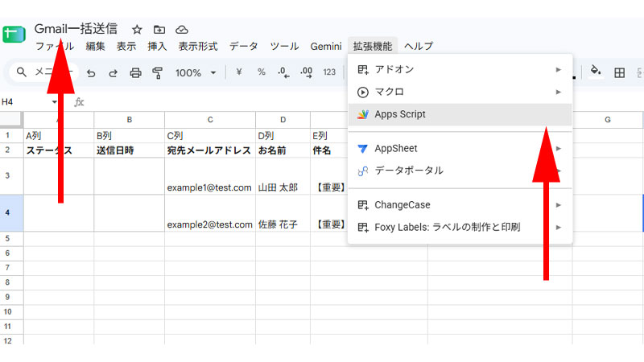Viewport: 644px width, 362px height.
Task: Open the 100% zoom dropdown
Action: pos(196,73)
